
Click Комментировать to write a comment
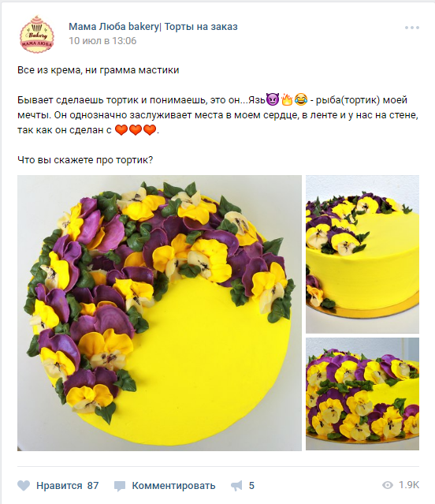[173, 485]
